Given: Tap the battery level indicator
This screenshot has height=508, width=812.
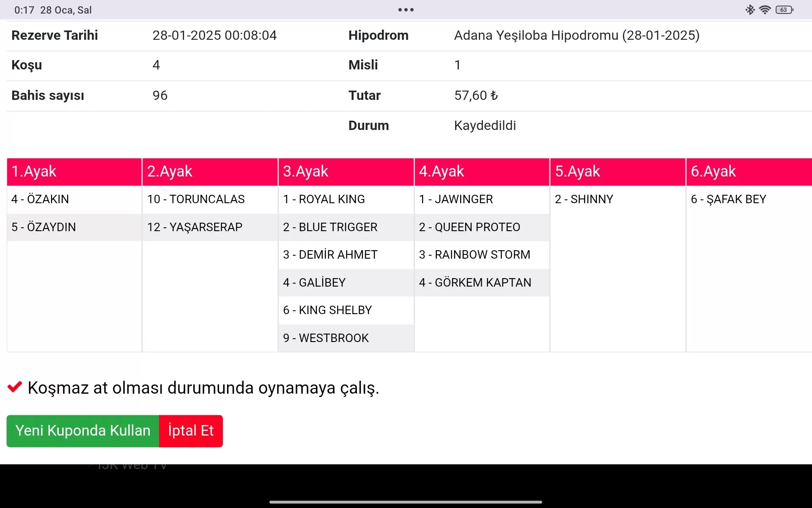Looking at the screenshot, I should click(x=784, y=10).
